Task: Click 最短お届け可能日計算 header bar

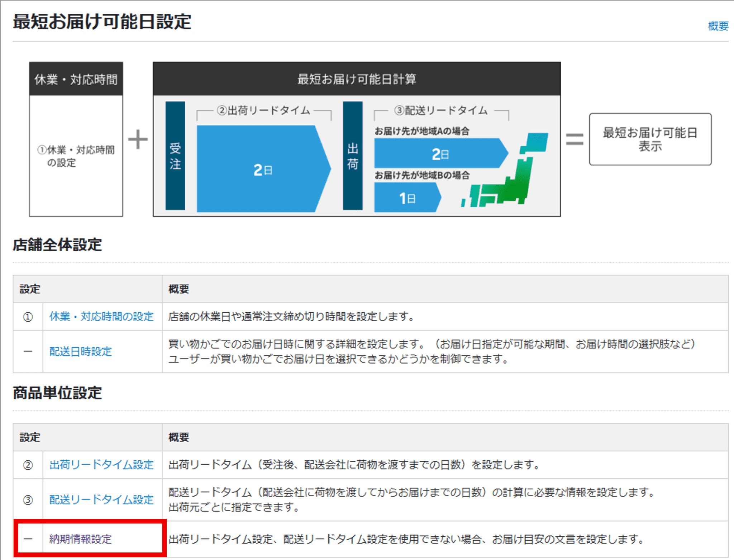Action: pyautogui.click(x=357, y=79)
